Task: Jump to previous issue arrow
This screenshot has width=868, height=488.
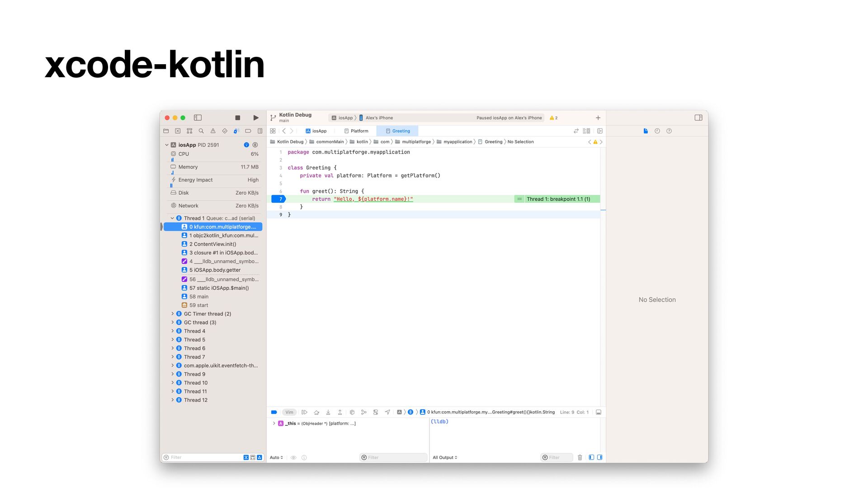Action: (x=590, y=142)
